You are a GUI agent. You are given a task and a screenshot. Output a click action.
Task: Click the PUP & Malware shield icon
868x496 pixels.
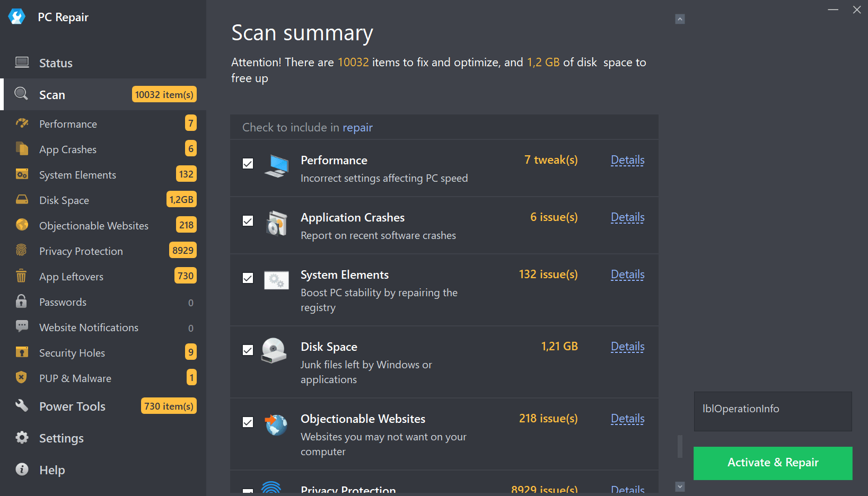22,378
